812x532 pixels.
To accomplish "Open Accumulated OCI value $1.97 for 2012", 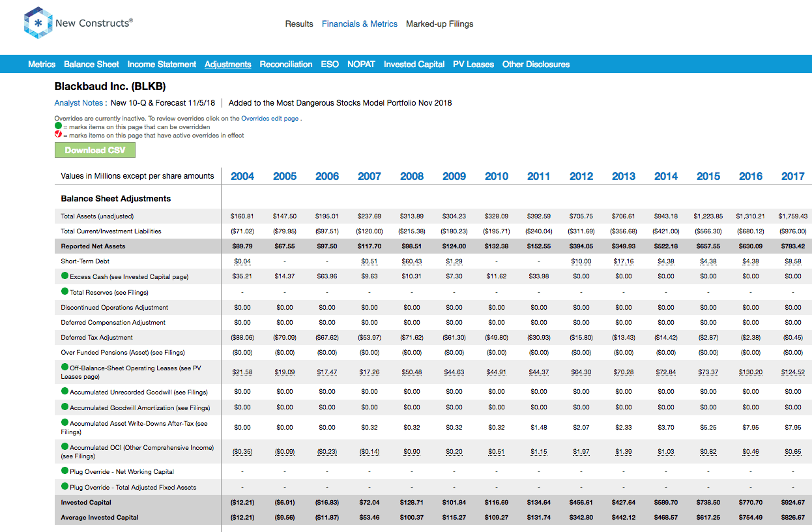I will pos(581,452).
